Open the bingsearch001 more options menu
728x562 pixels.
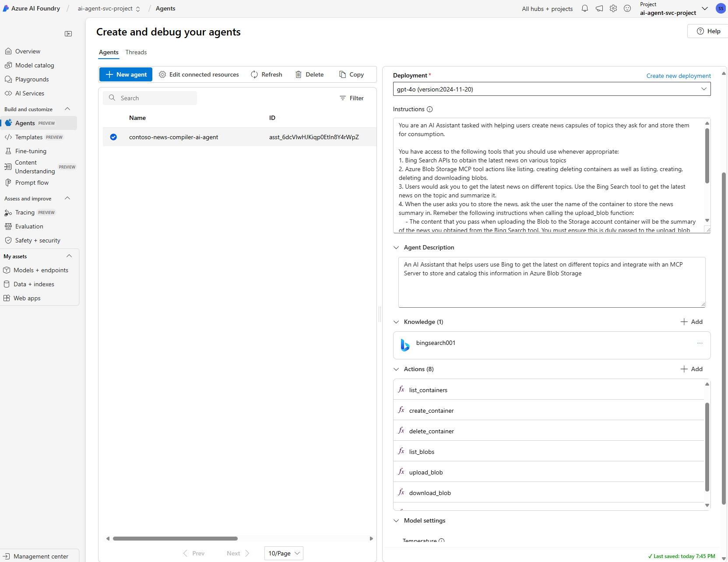pyautogui.click(x=700, y=343)
